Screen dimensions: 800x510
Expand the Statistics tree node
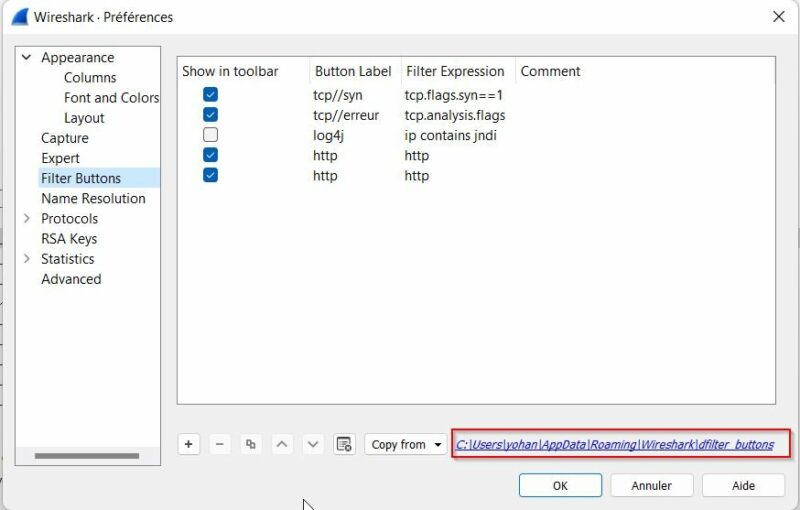click(27, 259)
